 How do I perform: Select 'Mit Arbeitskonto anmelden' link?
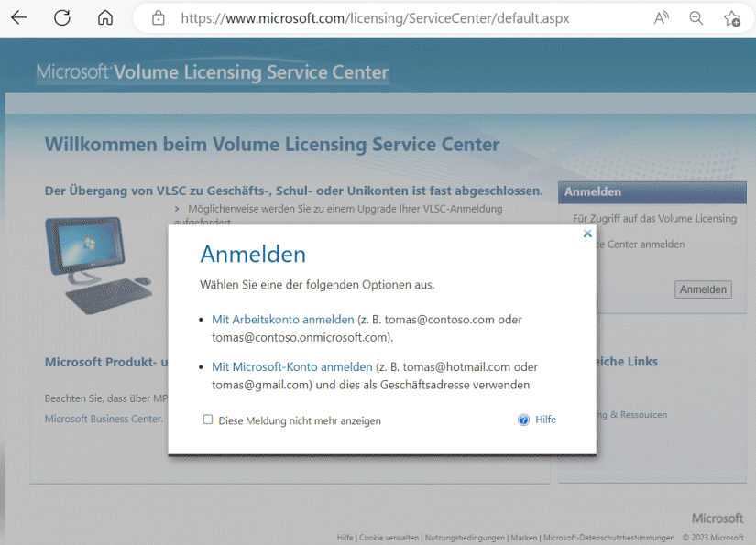tap(283, 320)
